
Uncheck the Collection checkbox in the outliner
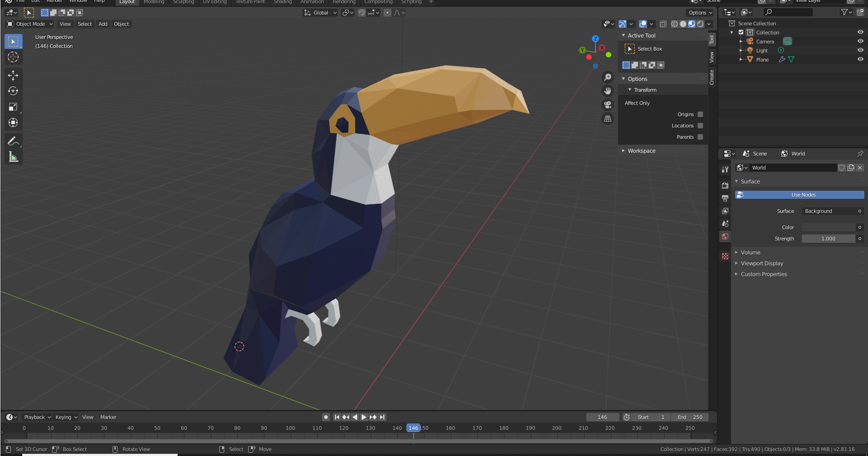pyautogui.click(x=741, y=33)
